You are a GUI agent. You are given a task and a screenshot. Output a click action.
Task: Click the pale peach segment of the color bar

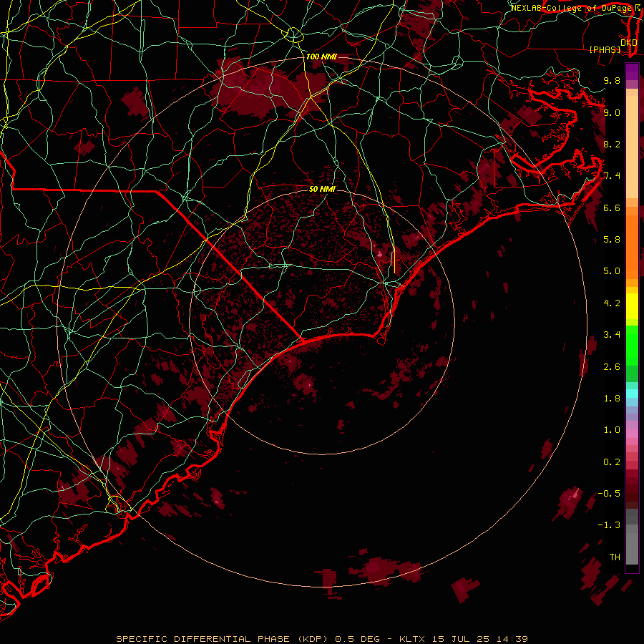click(x=632, y=147)
